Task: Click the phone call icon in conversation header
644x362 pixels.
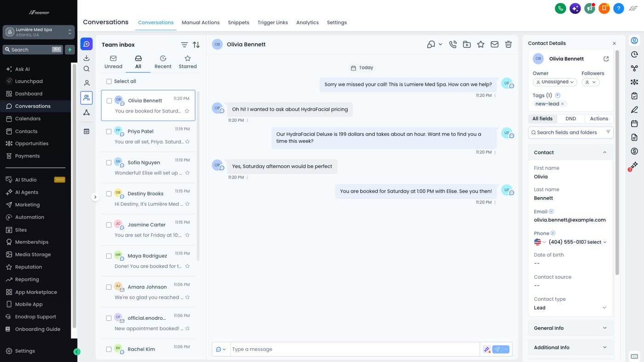Action: [453, 45]
